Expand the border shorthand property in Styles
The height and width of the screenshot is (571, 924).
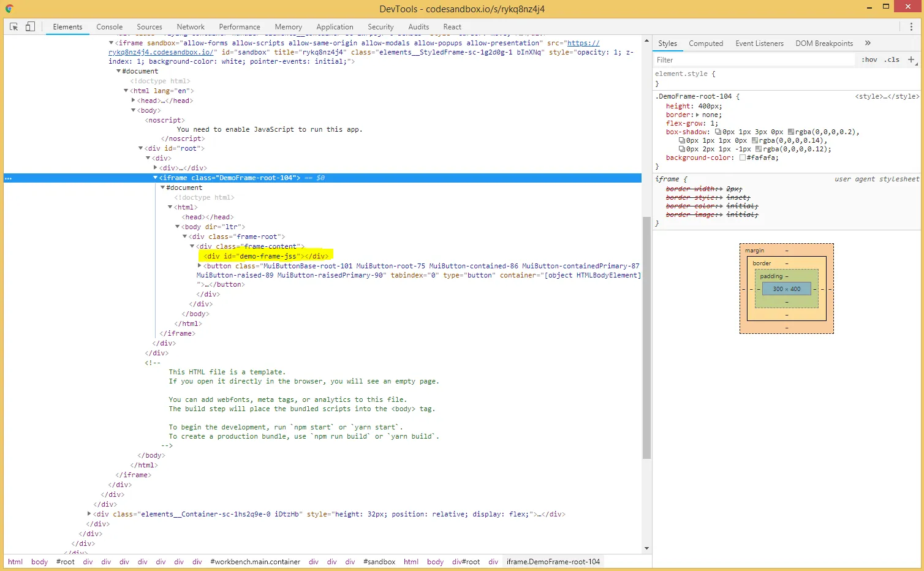click(697, 115)
